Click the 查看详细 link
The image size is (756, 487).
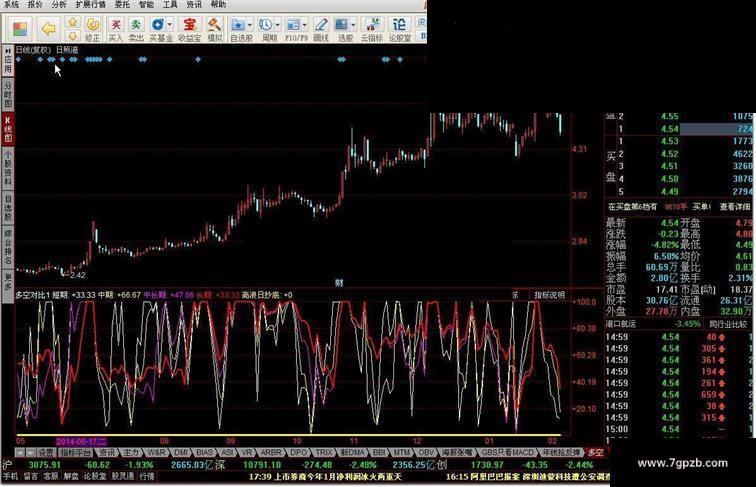735,207
